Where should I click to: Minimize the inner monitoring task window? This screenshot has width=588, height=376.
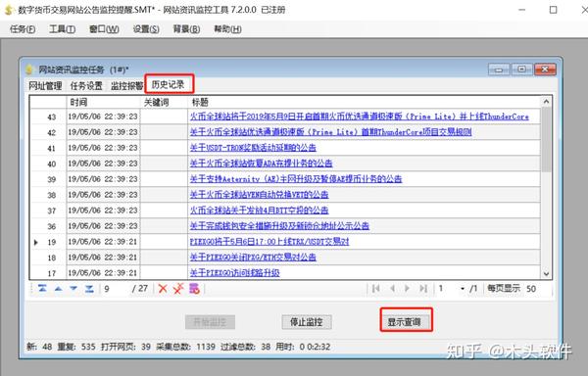pyautogui.click(x=499, y=70)
